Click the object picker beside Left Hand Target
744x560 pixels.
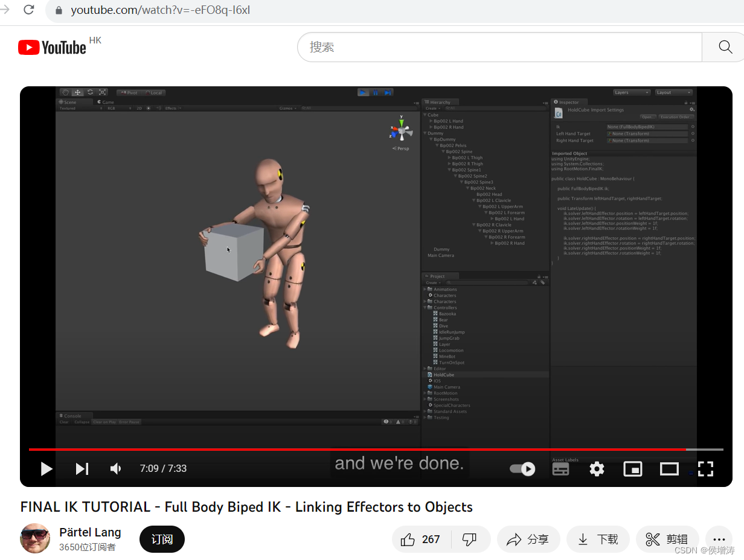(693, 133)
